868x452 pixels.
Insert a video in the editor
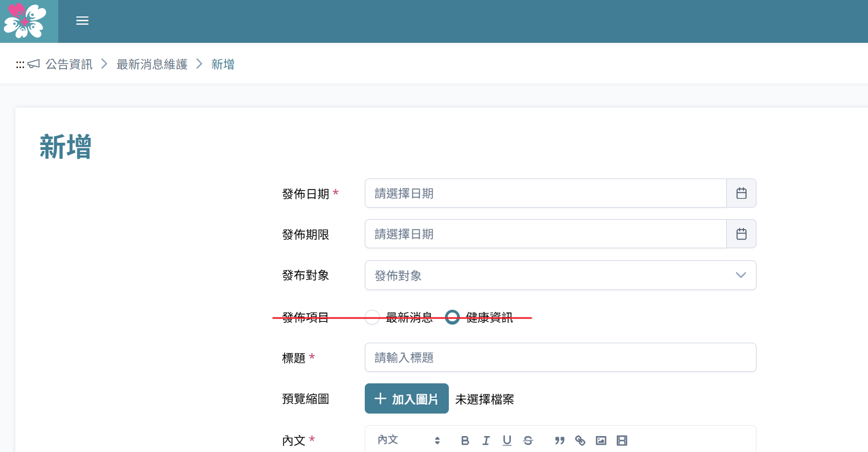(x=622, y=440)
